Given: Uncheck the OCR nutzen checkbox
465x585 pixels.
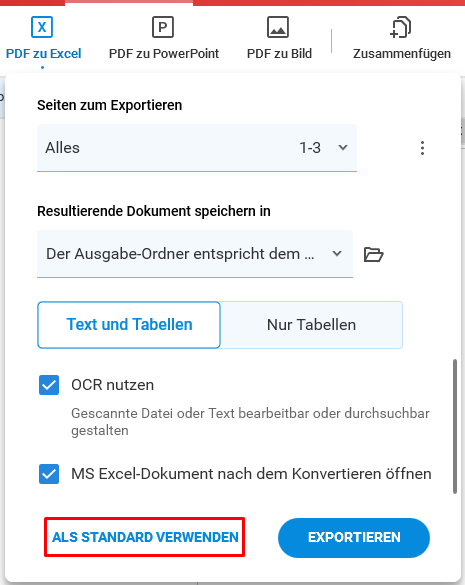Looking at the screenshot, I should (49, 385).
